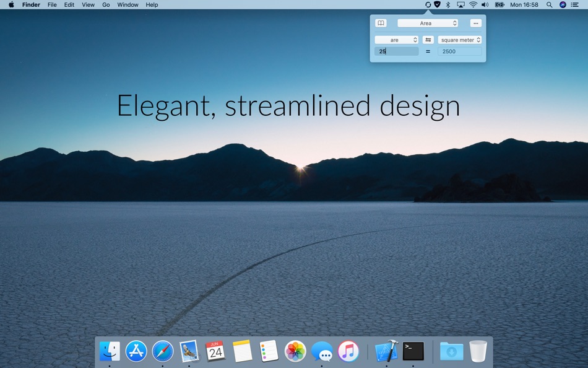The height and width of the screenshot is (368, 588).
Task: Open the Bluetooth menu bar icon
Action: tap(447, 5)
